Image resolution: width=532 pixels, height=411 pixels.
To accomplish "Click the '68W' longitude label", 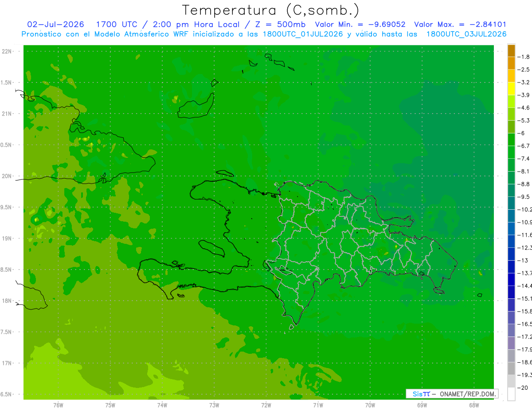I will (x=474, y=405).
